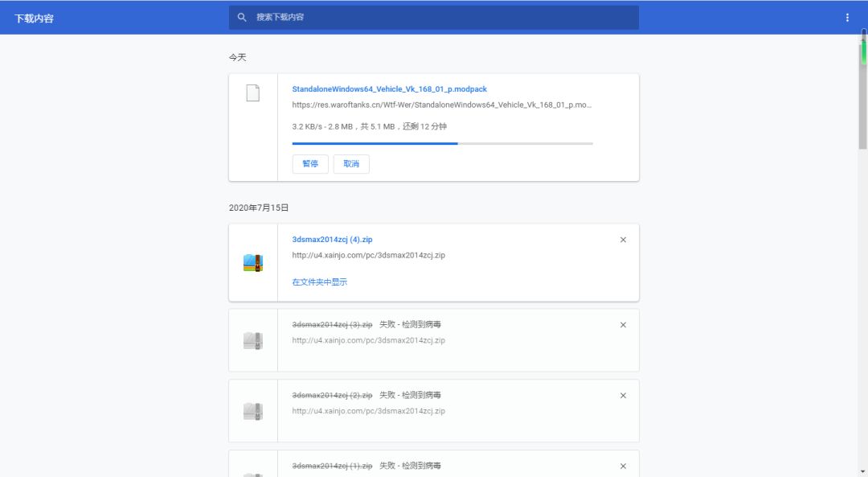Click the scrollbar down arrow

[x=862, y=473]
